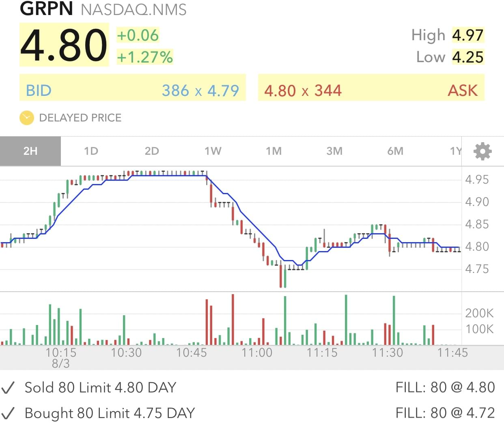
Task: Show the 1M chart range
Action: pos(274,151)
